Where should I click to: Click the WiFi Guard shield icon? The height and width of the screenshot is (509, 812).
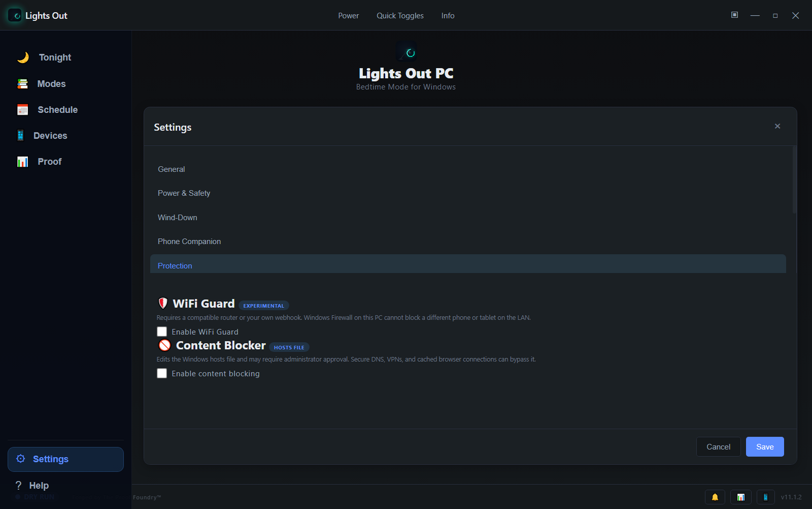pyautogui.click(x=163, y=303)
